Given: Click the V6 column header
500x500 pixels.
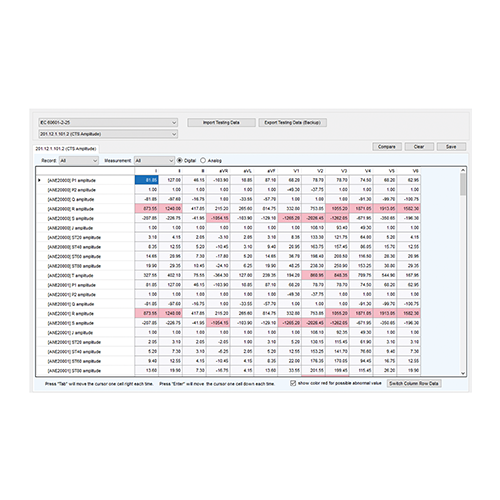Looking at the screenshot, I should click(x=409, y=171).
